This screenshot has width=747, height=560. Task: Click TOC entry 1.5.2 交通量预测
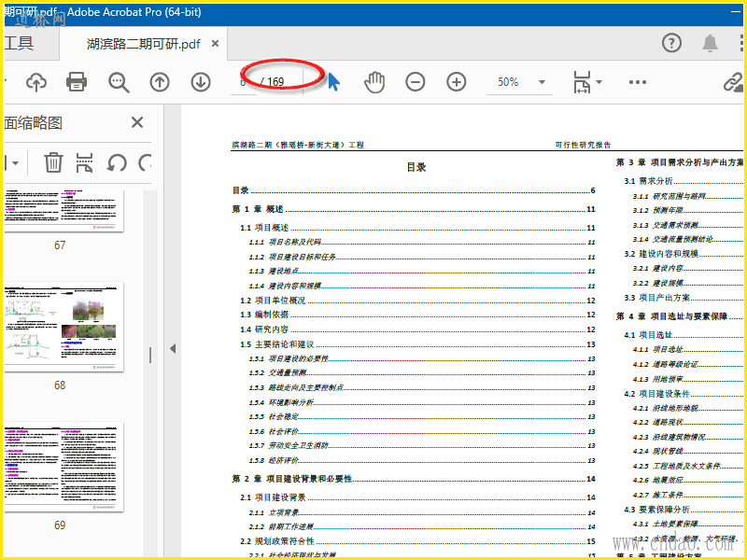click(422, 372)
